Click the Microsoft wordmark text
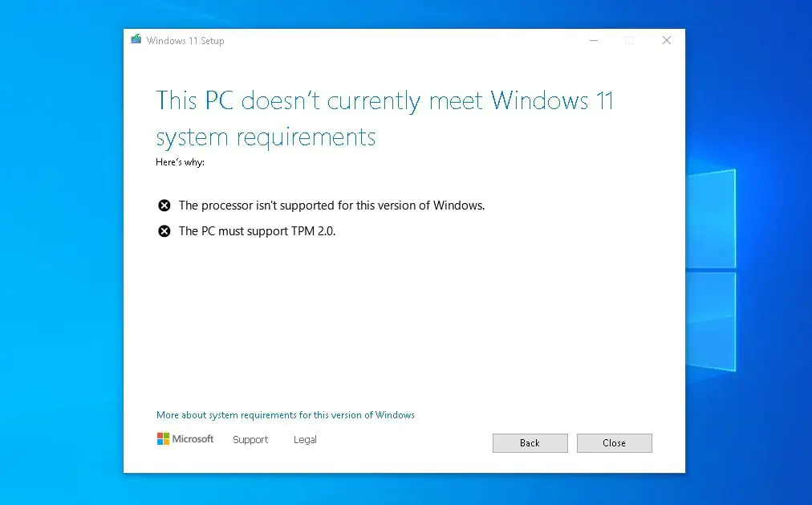The width and height of the screenshot is (812, 505). pyautogui.click(x=193, y=438)
